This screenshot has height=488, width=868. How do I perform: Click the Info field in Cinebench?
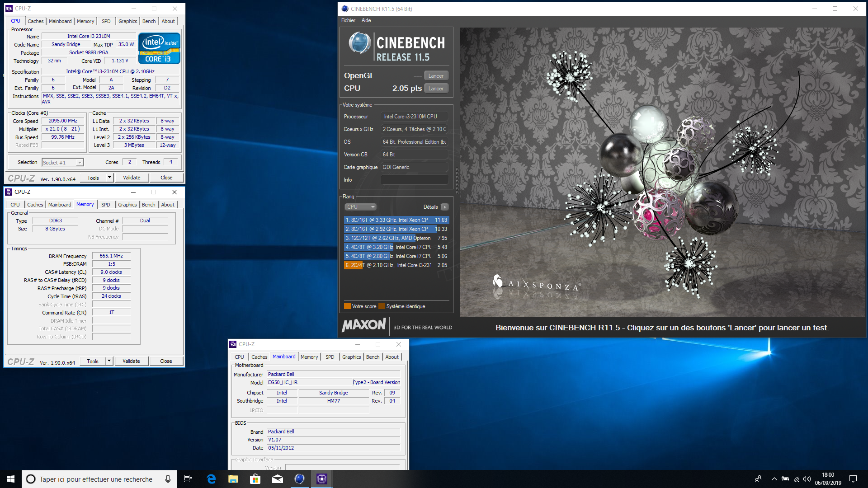tap(414, 180)
